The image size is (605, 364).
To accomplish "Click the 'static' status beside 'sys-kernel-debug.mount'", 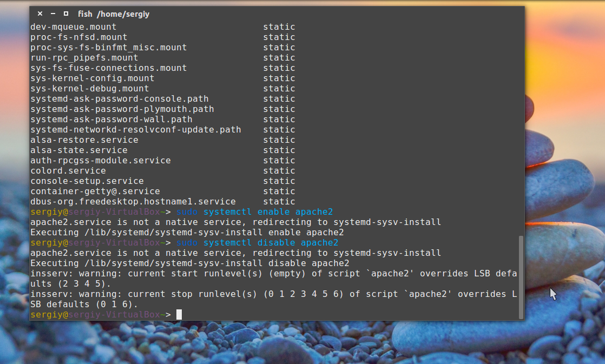I will [x=279, y=89].
